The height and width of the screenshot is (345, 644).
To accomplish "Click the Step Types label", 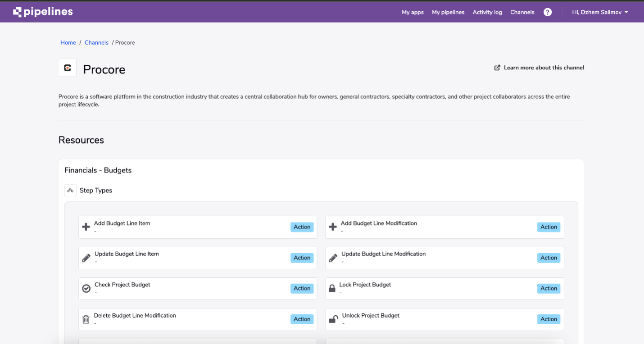I will [x=96, y=191].
